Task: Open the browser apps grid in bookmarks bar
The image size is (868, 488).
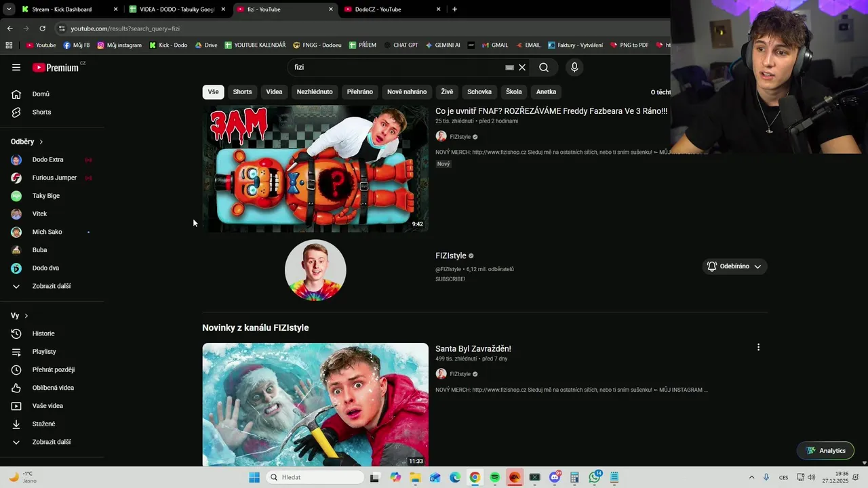Action: [x=9, y=45]
